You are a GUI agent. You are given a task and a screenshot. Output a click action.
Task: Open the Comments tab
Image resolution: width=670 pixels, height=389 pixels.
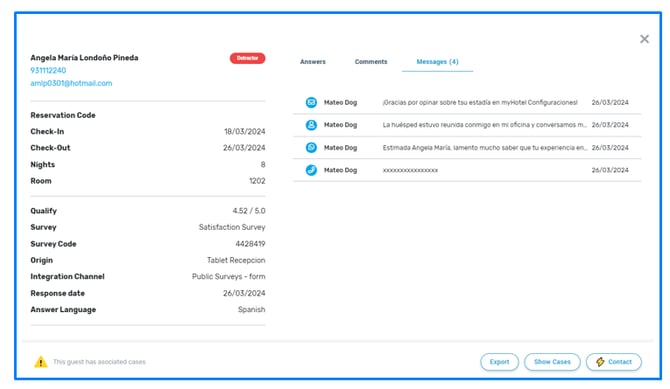click(371, 62)
